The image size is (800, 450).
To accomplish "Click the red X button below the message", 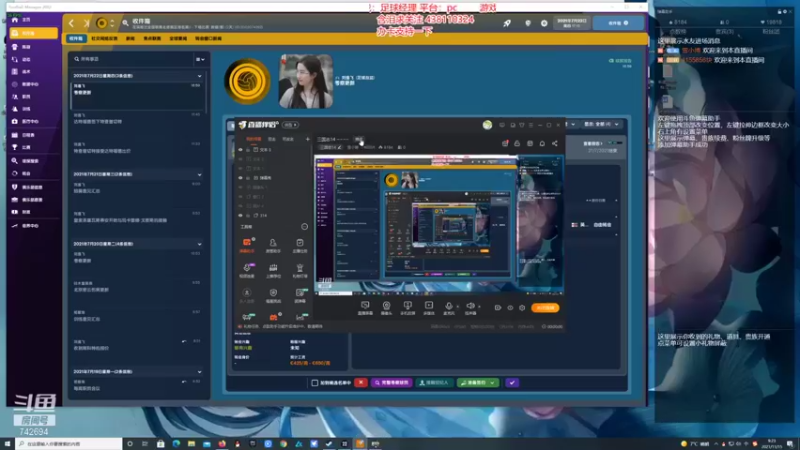I will [x=361, y=383].
